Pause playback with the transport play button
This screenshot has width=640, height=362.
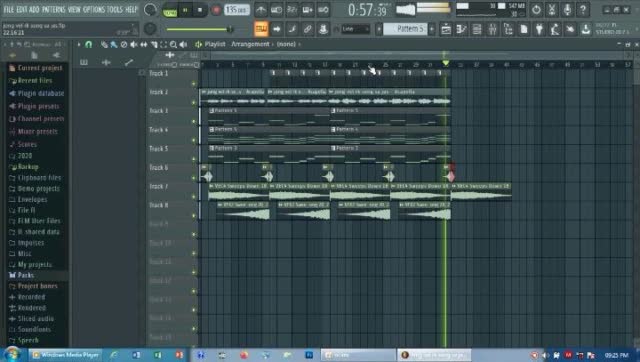[185, 10]
